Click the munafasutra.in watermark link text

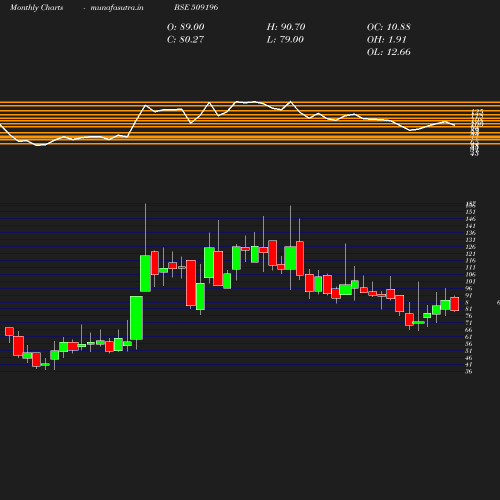click(x=117, y=7)
